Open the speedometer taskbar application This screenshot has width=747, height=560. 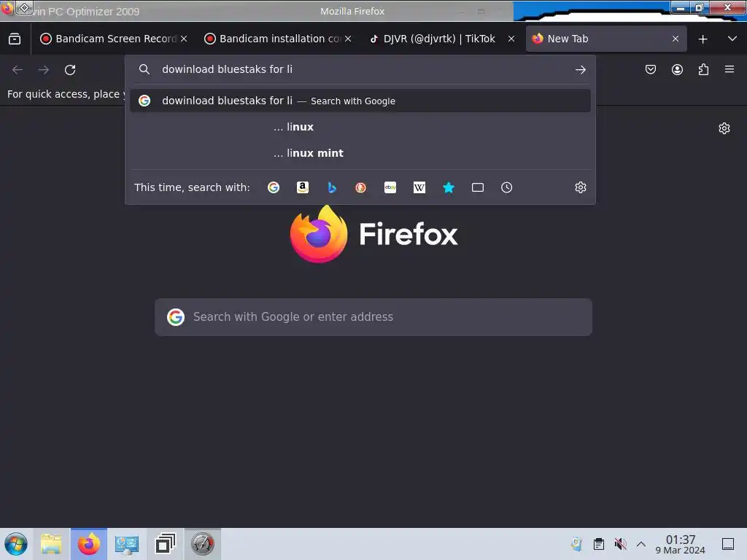point(203,544)
